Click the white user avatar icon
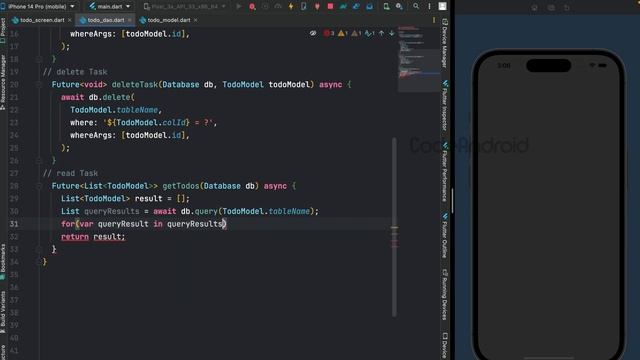The height and width of the screenshot is (360, 640). pyautogui.click(x=442, y=6)
